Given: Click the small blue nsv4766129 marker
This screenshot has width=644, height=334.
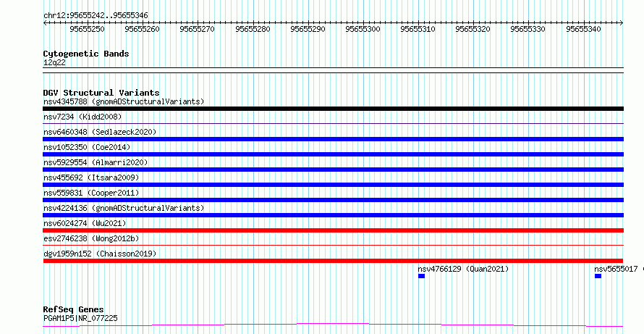Looking at the screenshot, I should point(421,276).
